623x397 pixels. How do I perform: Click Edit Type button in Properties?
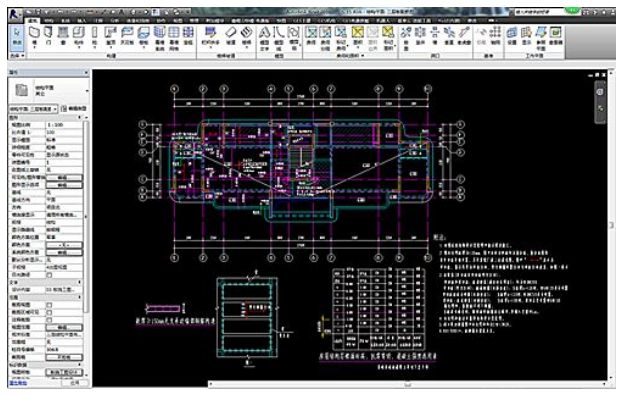click(x=74, y=108)
